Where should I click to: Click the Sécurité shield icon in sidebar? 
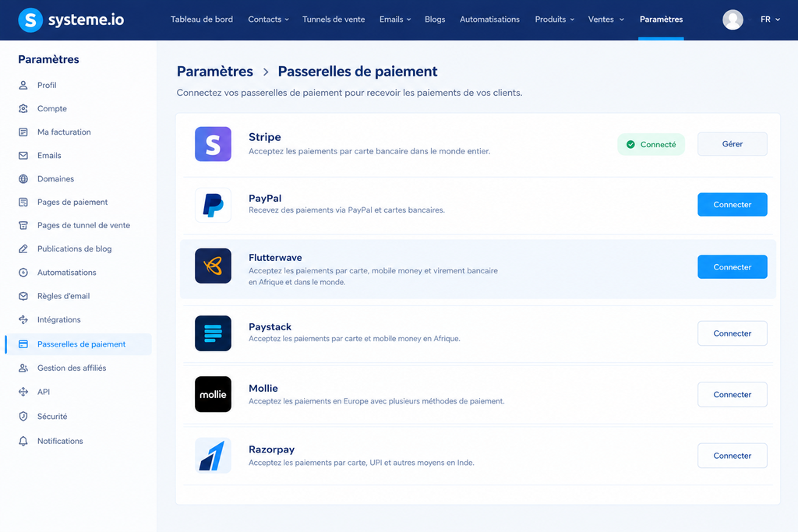[x=23, y=416]
